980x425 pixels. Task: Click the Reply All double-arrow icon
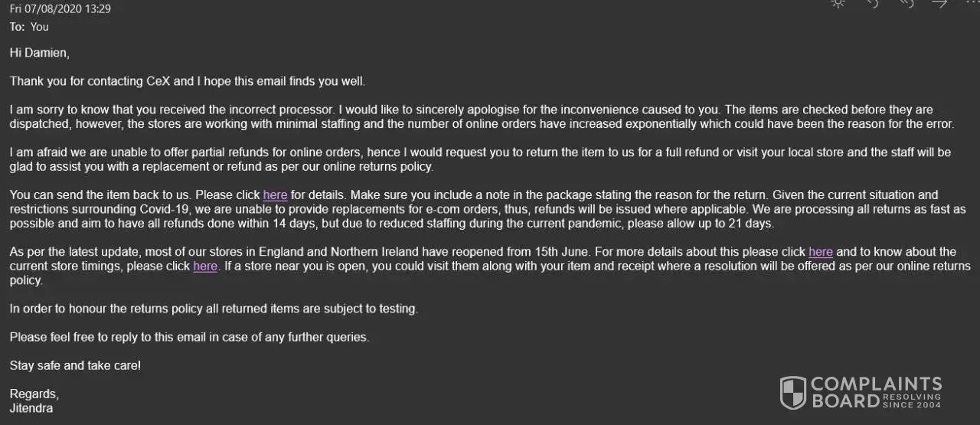point(906,3)
